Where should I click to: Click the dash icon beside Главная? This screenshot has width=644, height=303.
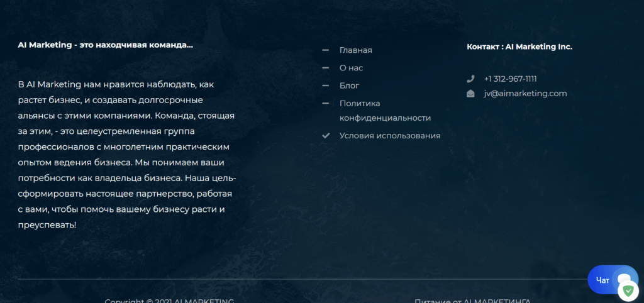[x=326, y=50]
